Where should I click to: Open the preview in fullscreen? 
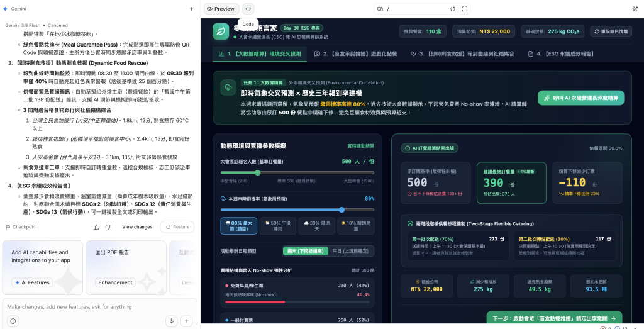[465, 9]
